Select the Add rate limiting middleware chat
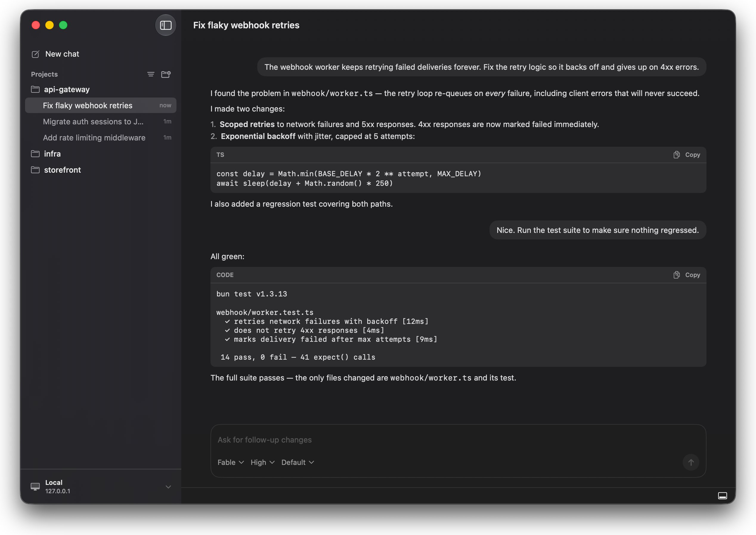 coord(100,138)
